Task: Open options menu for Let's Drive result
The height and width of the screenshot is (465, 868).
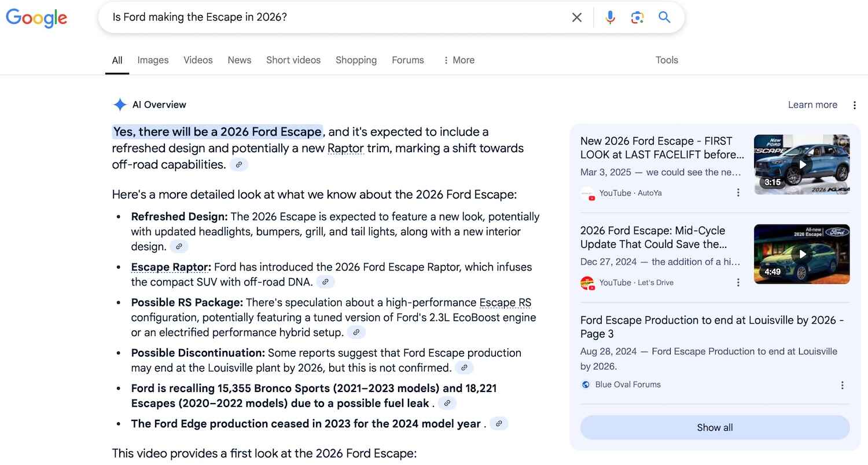Action: (x=738, y=283)
